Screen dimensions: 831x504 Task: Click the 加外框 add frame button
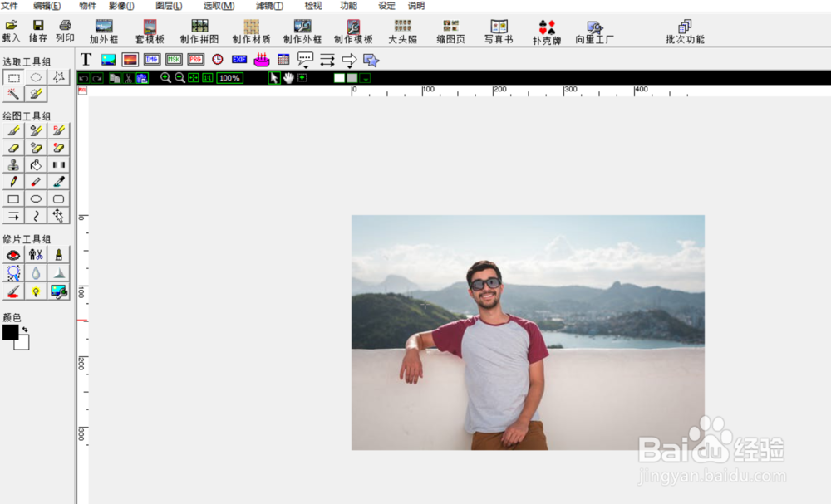(x=104, y=32)
